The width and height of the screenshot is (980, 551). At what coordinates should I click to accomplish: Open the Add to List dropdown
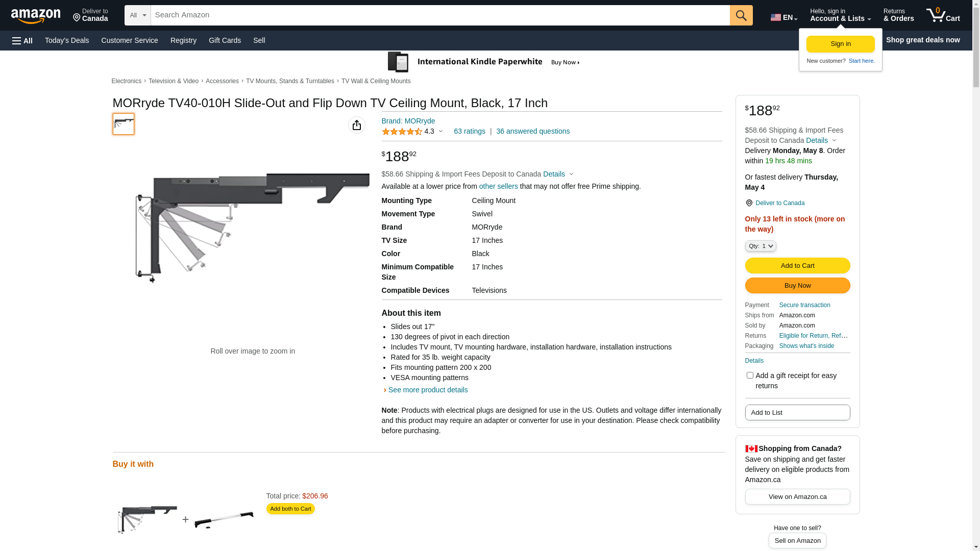point(797,412)
